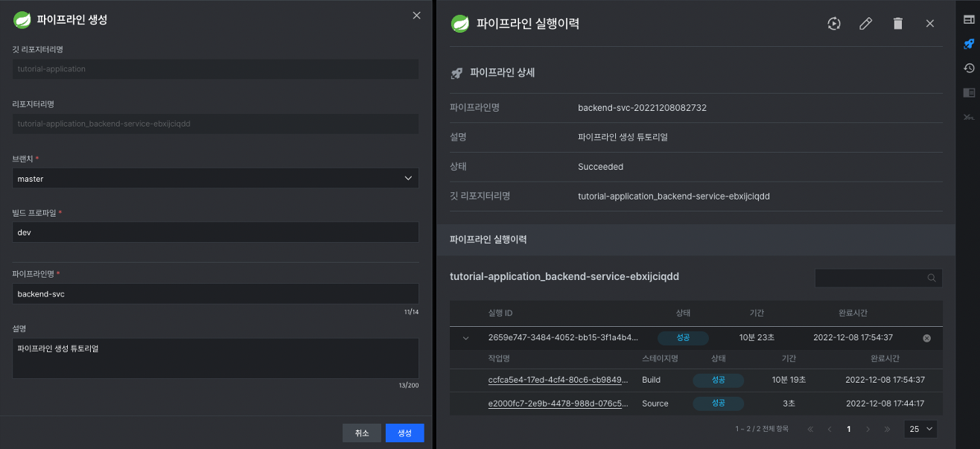Click the completion time 2022-12-08 17:44:17
Viewport: 980px width, 449px height.
coord(885,404)
